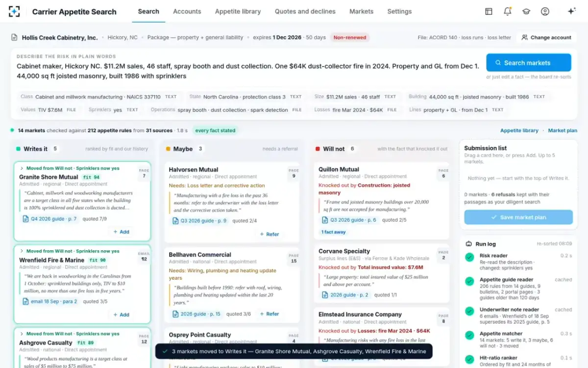Open the Market plan link
Image resolution: width=588 pixels, height=368 pixels.
tap(563, 131)
